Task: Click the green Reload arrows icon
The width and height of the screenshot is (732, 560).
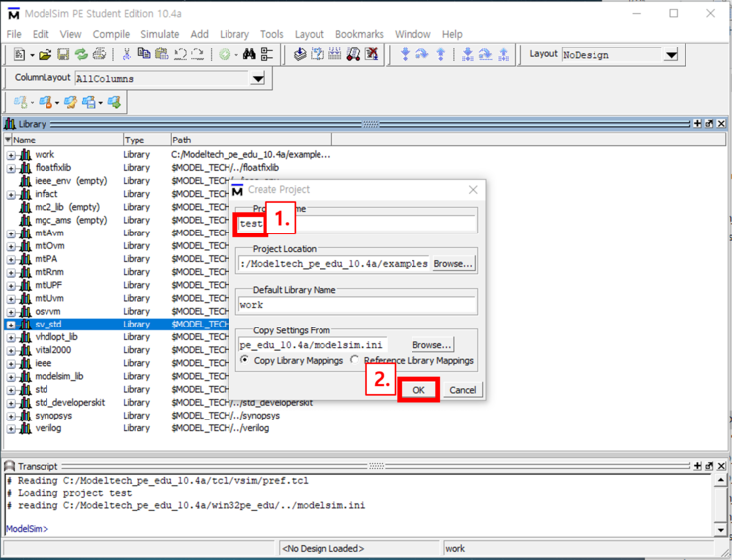Action: click(81, 55)
